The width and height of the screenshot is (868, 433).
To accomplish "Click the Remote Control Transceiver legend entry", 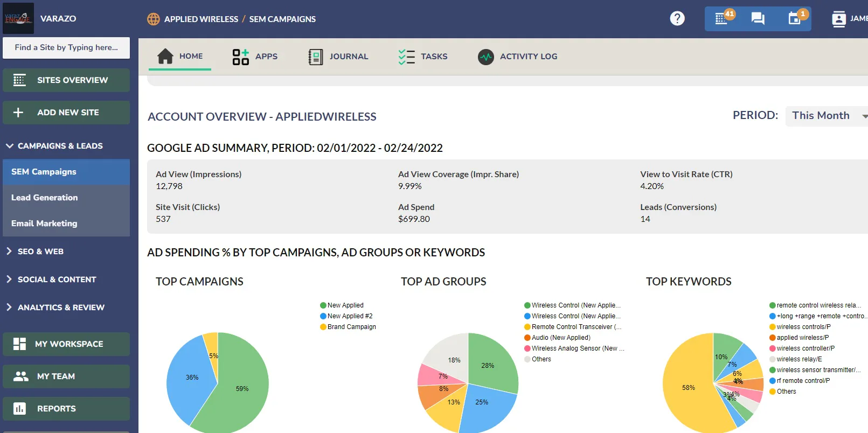I will [x=573, y=327].
